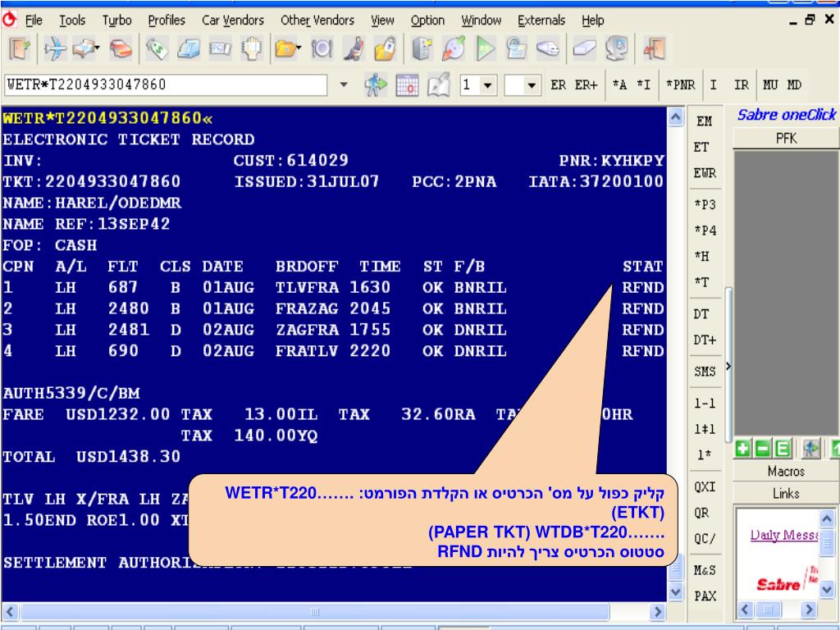Click the walking person icon under PFK panel
Screen dimensions: 840x630
coord(811,449)
